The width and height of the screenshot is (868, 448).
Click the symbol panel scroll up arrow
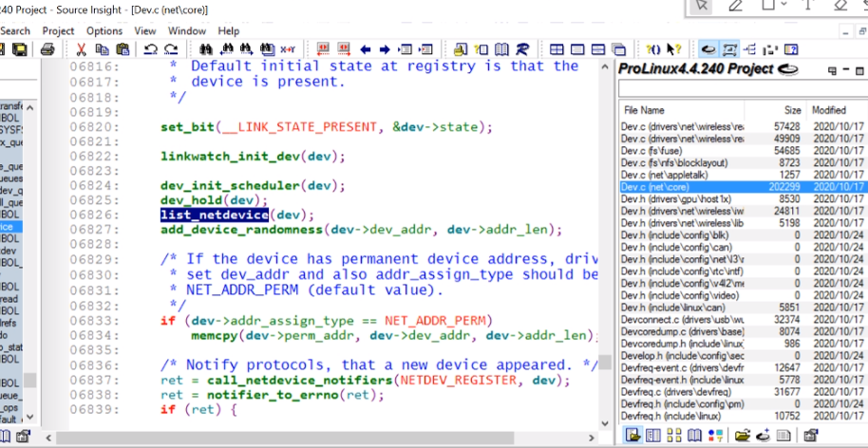tap(29, 108)
